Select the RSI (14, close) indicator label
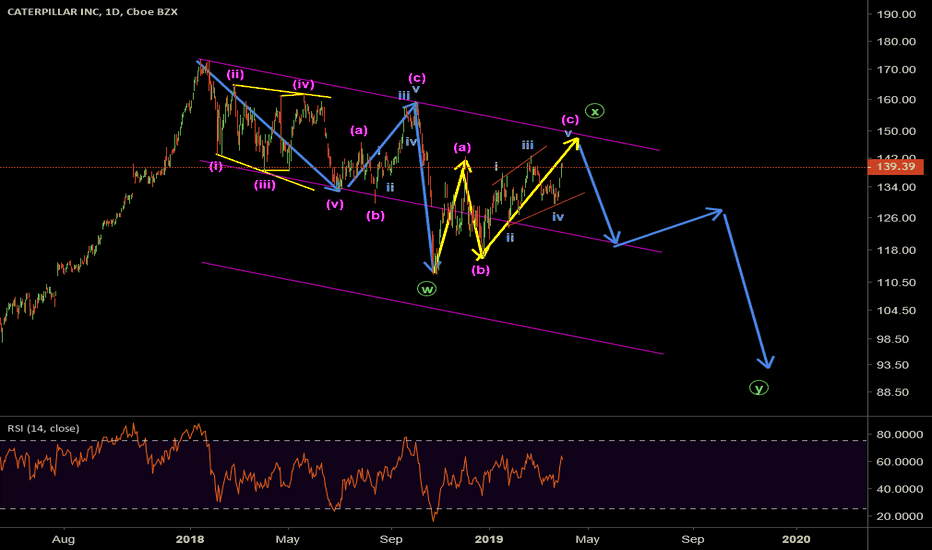Image resolution: width=932 pixels, height=550 pixels. [x=43, y=428]
